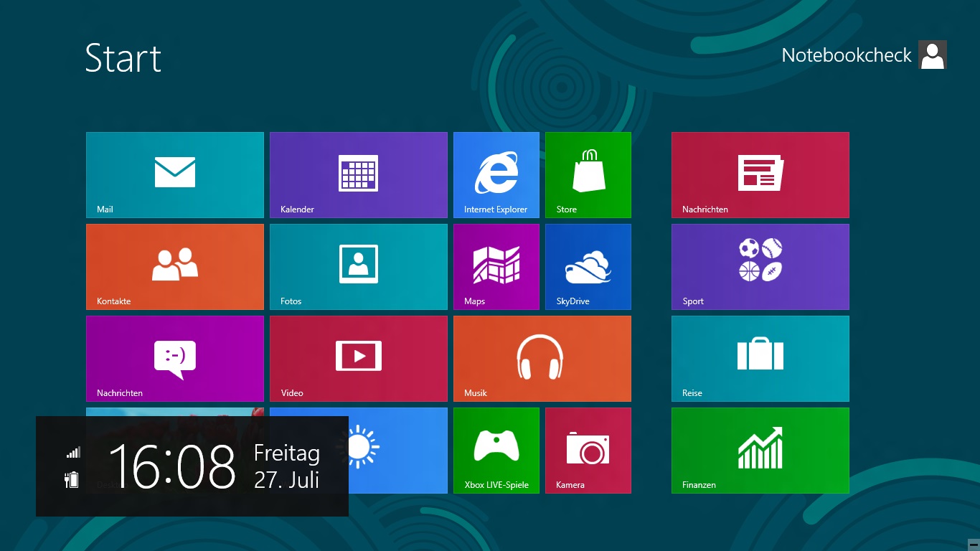Image resolution: width=980 pixels, height=551 pixels.
Task: Open the Kamera tile
Action: coord(588,451)
